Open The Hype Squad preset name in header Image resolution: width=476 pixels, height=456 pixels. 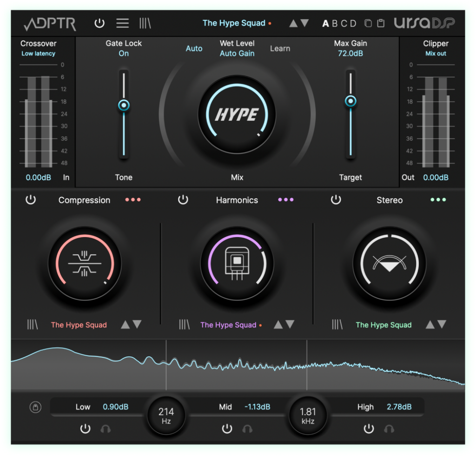234,23
